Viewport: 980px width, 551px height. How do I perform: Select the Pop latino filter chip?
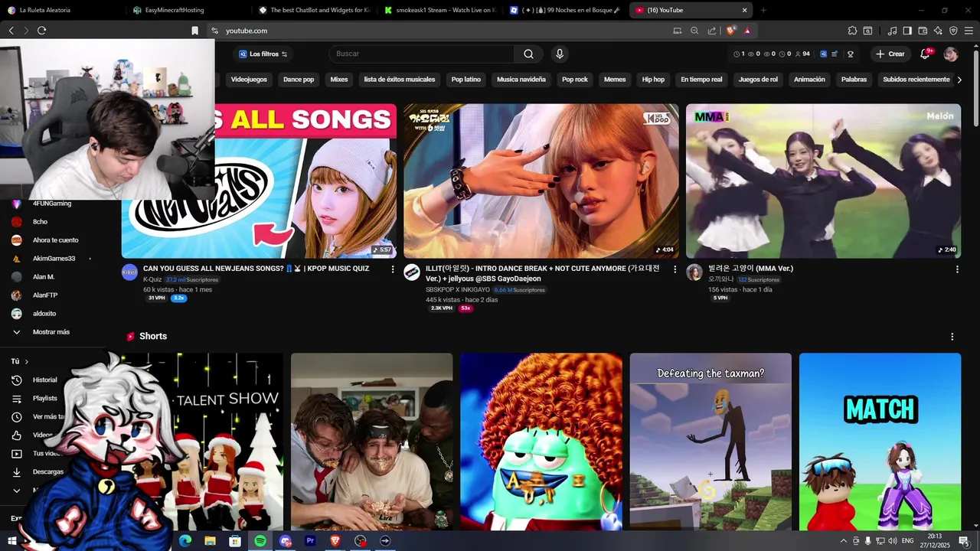coord(466,80)
